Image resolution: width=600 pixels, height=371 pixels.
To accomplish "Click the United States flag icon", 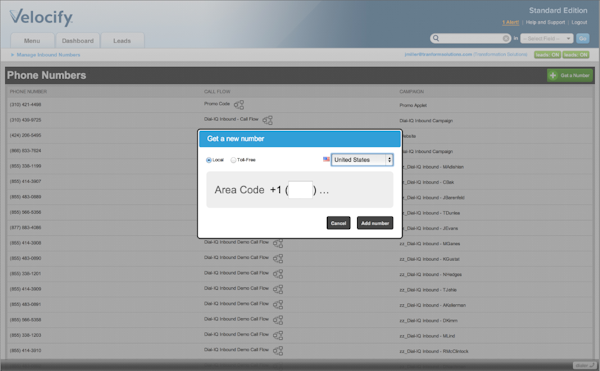I will point(326,159).
